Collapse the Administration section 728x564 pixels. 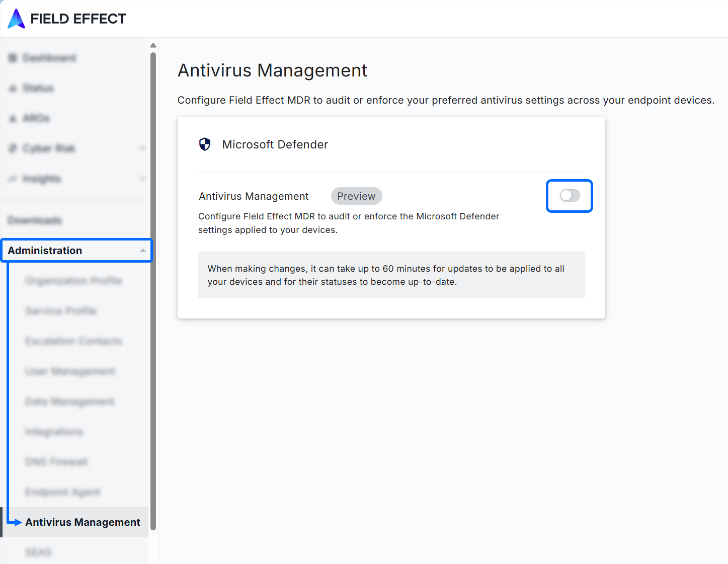(143, 251)
